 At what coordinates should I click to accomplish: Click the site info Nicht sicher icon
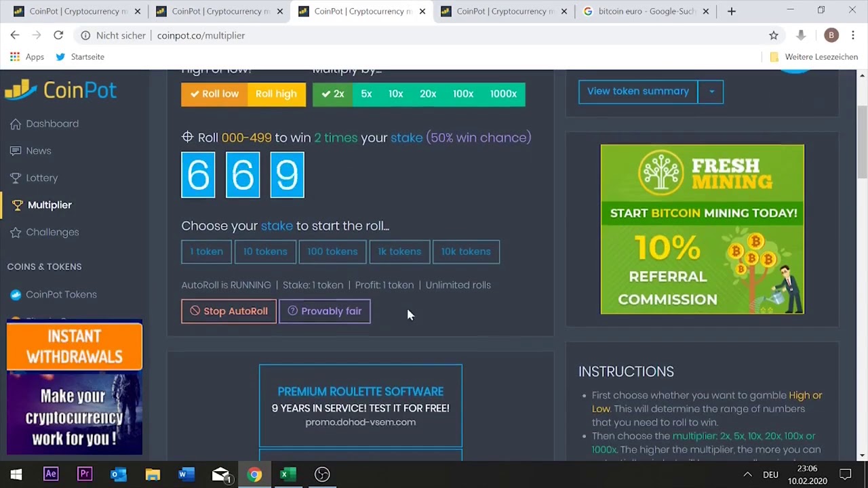tap(85, 35)
